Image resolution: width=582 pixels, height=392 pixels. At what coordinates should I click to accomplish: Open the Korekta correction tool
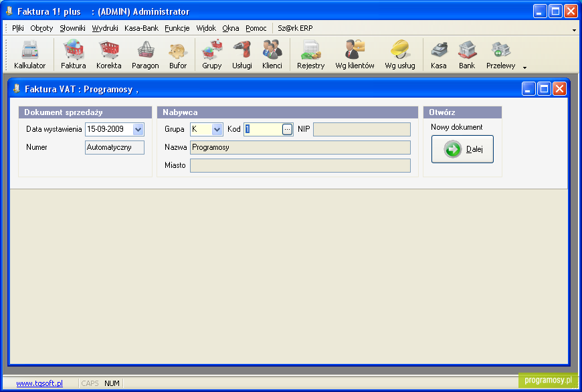[109, 55]
